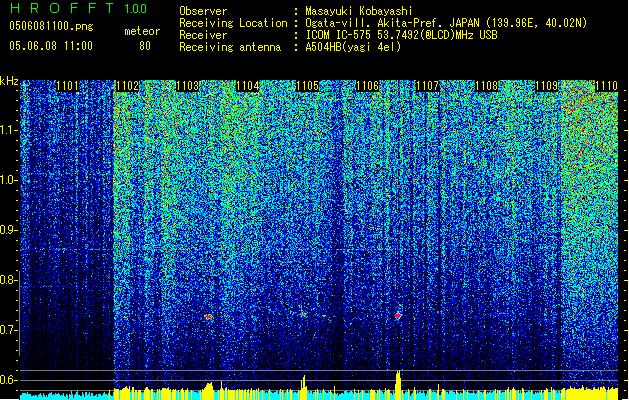Click the meteor echo after 1103
The image size is (629, 400).
tap(209, 317)
